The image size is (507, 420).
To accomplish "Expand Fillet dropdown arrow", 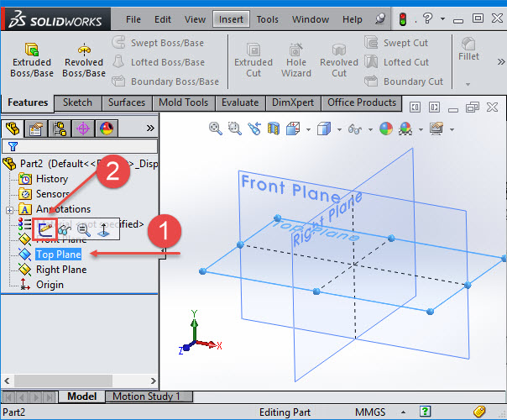I will tap(468, 85).
